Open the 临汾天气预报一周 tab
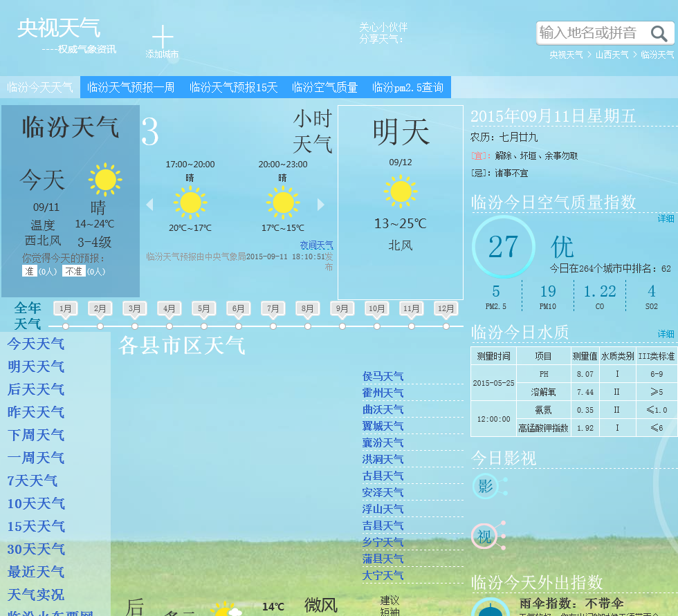 tap(131, 87)
